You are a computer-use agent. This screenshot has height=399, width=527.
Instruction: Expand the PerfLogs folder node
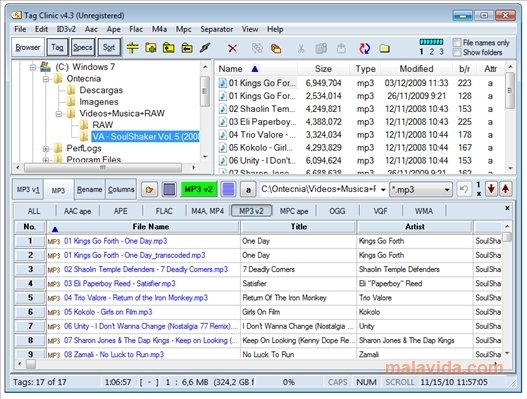pyautogui.click(x=46, y=149)
